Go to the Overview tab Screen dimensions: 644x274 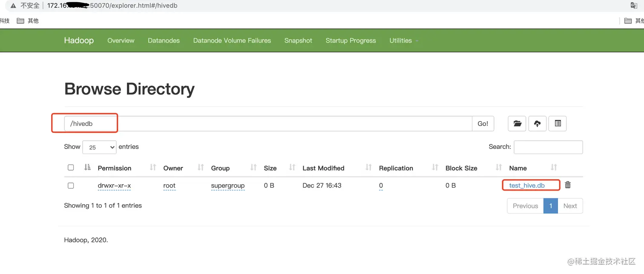pos(121,40)
